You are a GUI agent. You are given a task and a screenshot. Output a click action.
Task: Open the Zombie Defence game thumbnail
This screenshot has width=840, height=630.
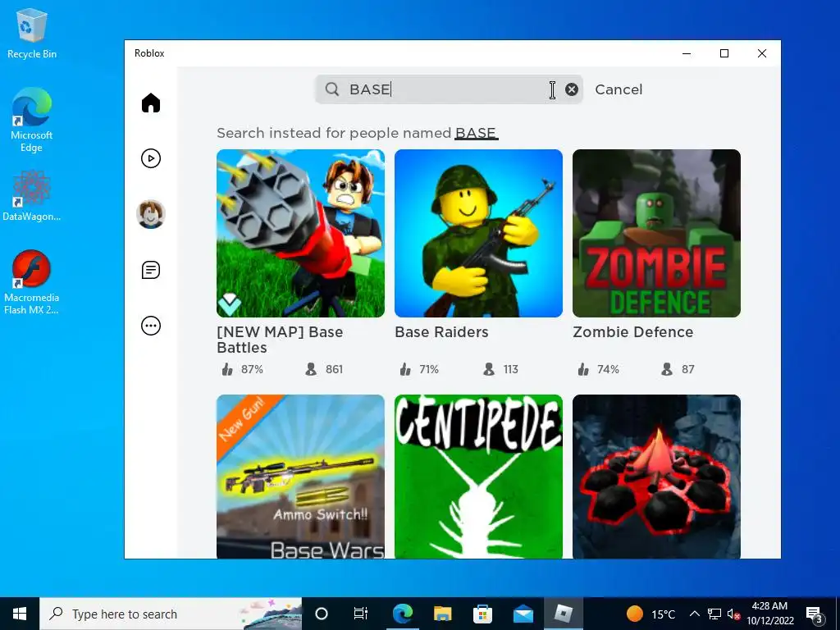[656, 233]
